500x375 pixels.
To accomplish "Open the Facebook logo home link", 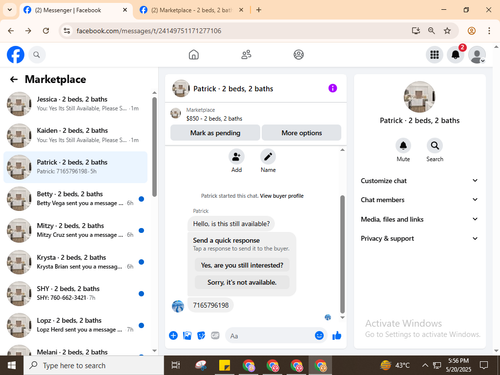I will 15,55.
